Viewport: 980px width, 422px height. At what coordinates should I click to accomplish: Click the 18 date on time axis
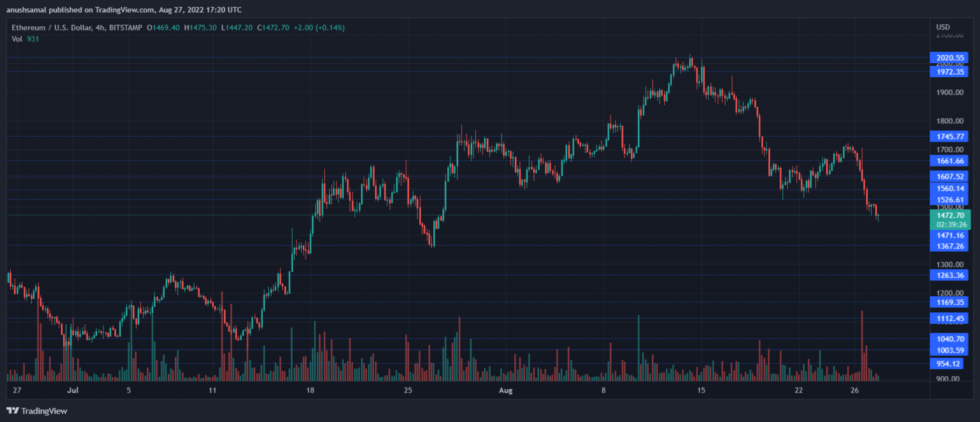tap(310, 389)
